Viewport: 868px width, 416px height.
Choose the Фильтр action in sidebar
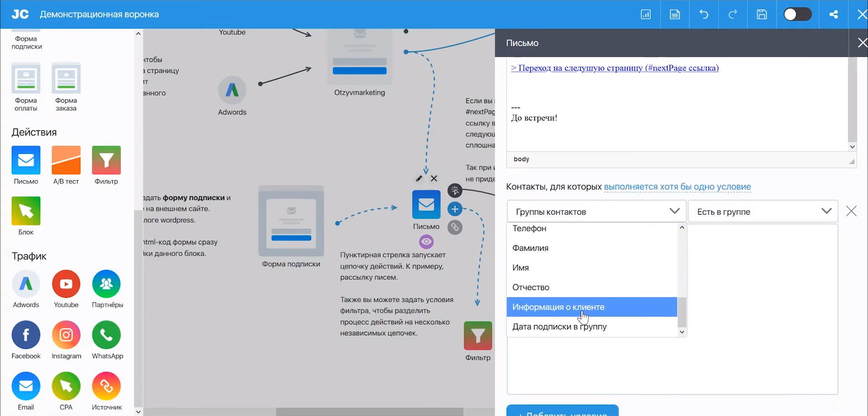click(x=106, y=165)
